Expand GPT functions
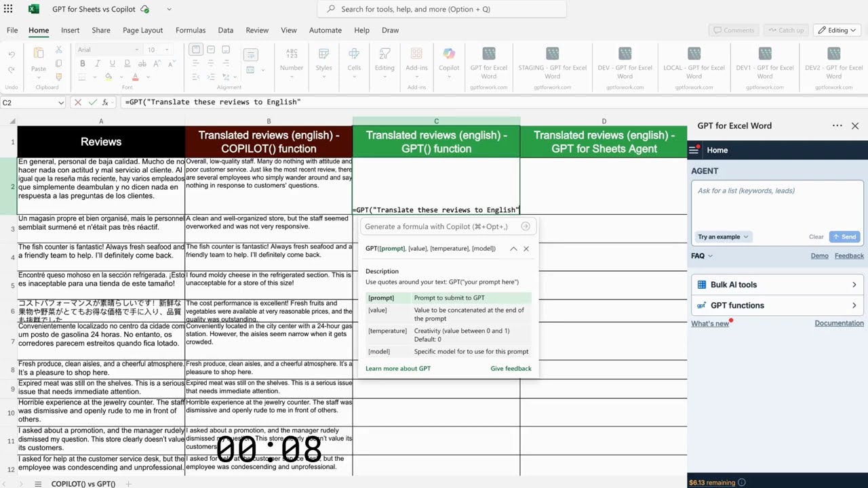The width and height of the screenshot is (868, 488). [x=777, y=305]
